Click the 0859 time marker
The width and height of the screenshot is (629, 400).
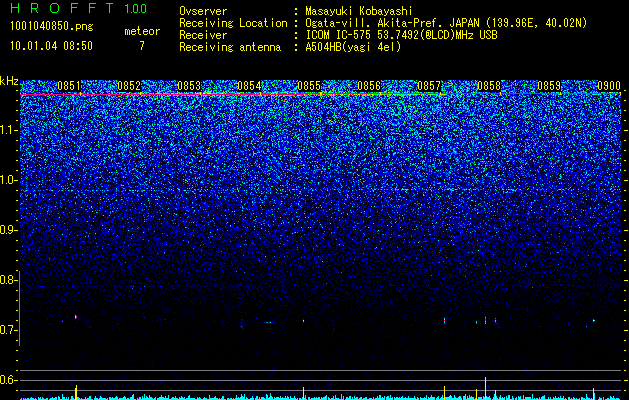(549, 86)
